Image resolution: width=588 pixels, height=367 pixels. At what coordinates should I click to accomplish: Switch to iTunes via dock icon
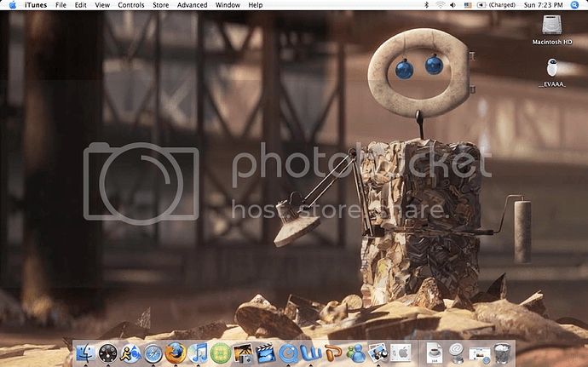coord(199,352)
